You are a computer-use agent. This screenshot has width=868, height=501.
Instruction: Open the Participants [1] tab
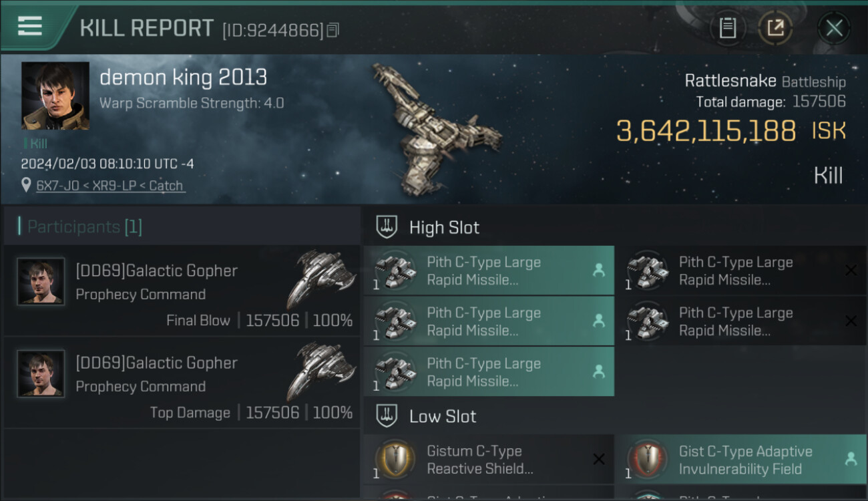point(80,227)
